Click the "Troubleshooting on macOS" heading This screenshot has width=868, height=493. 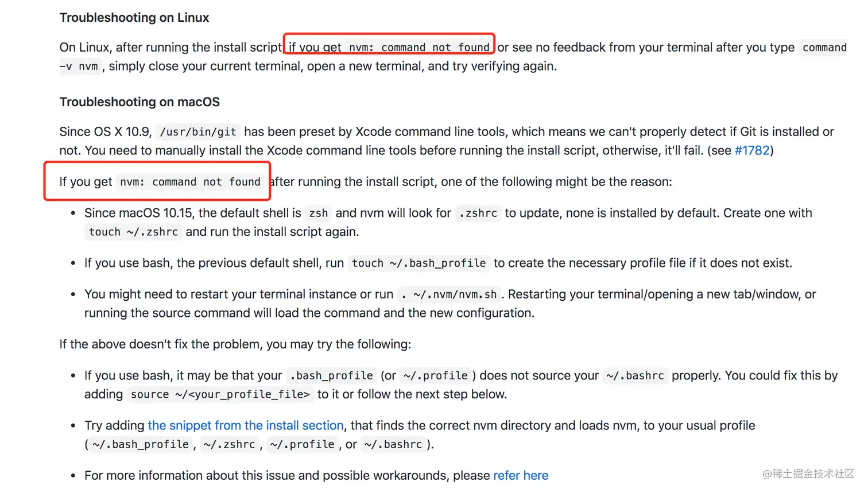139,102
